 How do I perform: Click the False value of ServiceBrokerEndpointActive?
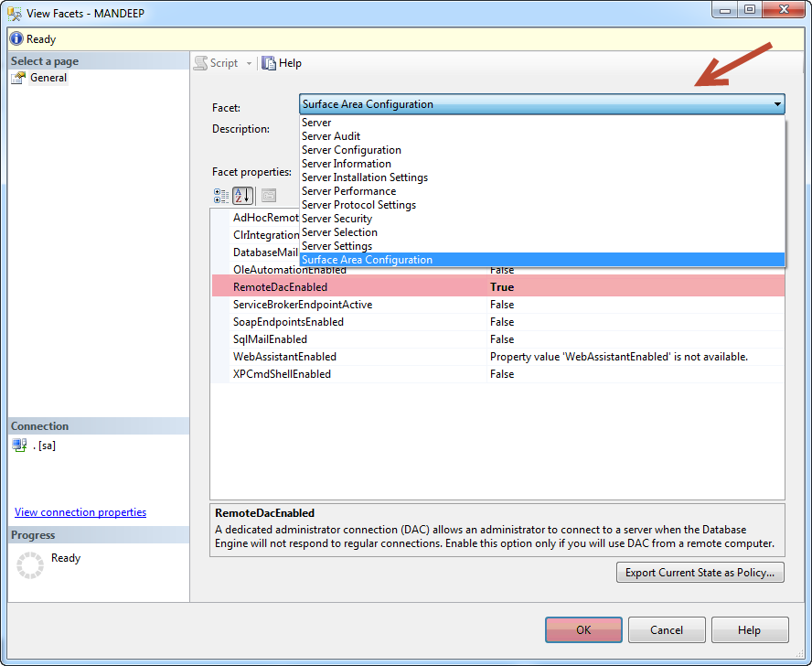pyautogui.click(x=502, y=305)
